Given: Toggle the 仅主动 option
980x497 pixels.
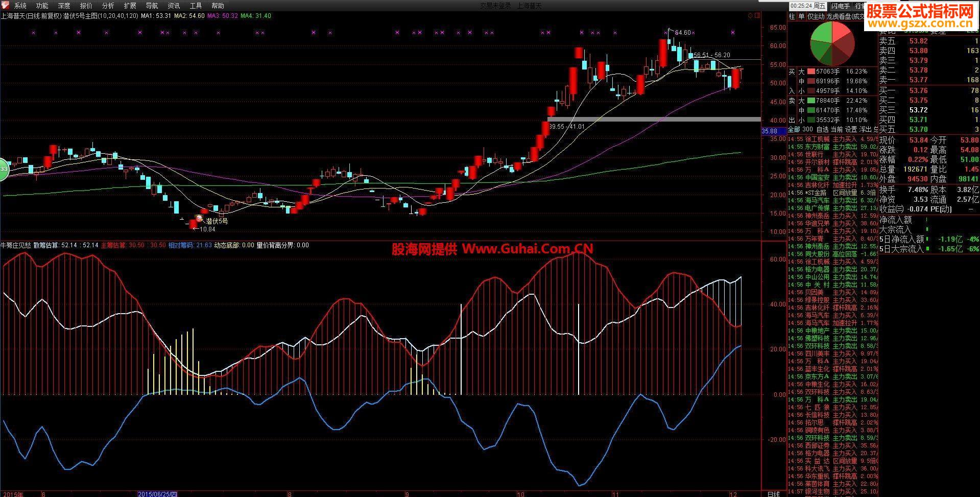Looking at the screenshot, I should (x=816, y=16).
